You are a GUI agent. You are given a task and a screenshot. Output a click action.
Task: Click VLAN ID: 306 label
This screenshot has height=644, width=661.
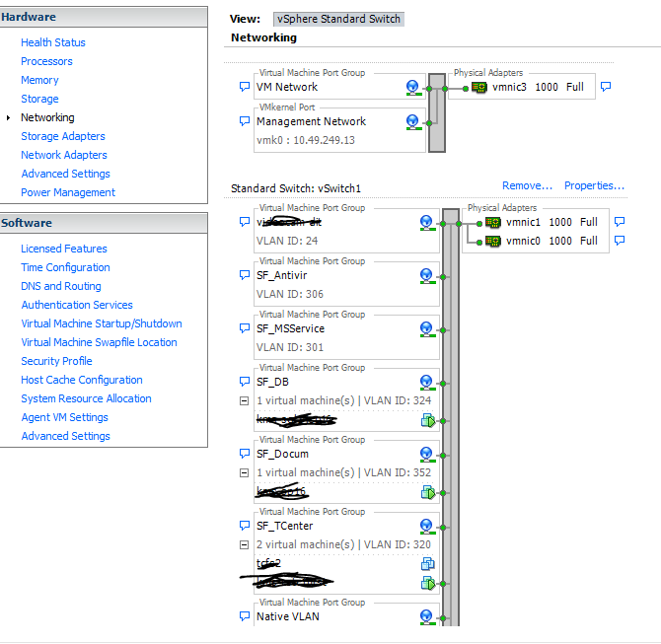pyautogui.click(x=290, y=294)
